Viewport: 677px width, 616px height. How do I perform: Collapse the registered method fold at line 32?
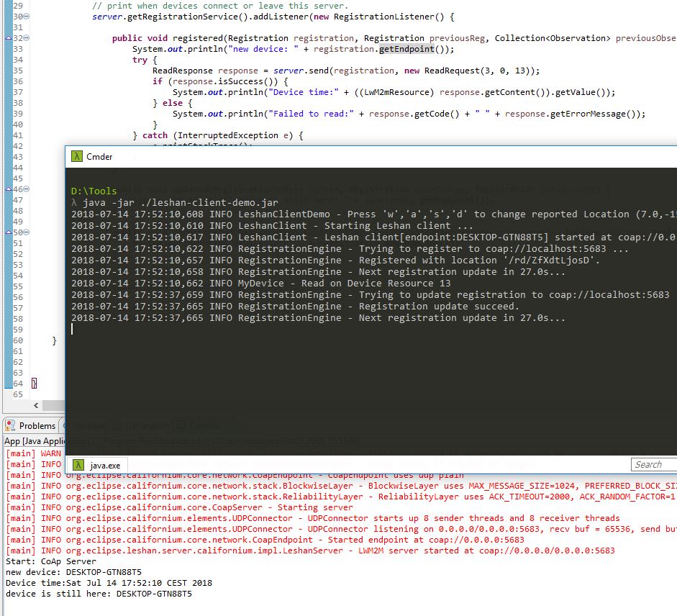(27, 38)
